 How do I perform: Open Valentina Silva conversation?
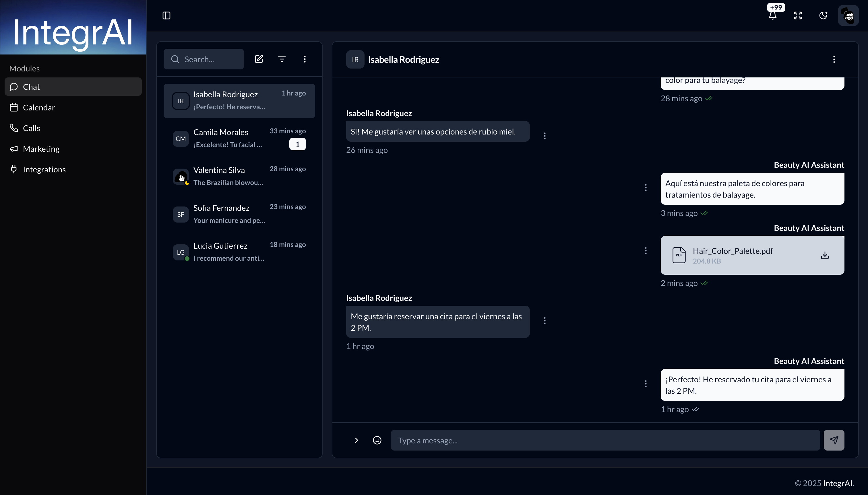[239, 176]
